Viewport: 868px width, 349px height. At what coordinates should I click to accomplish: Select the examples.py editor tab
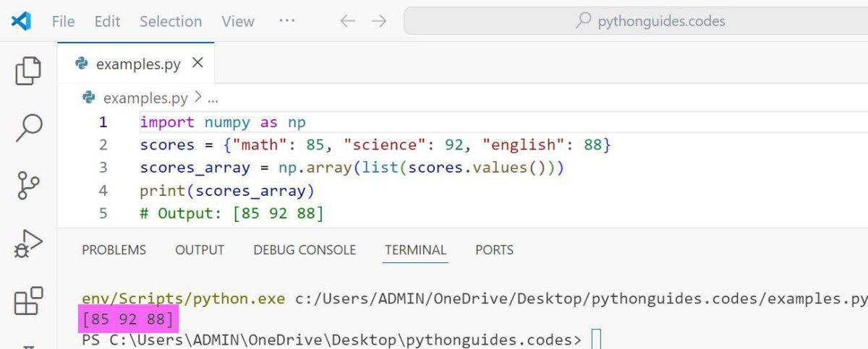(x=137, y=64)
